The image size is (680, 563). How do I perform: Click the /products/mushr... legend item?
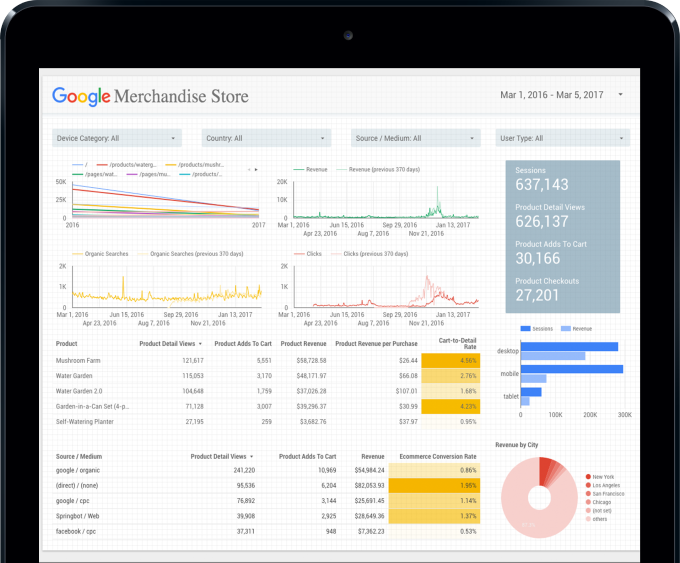[x=195, y=165]
